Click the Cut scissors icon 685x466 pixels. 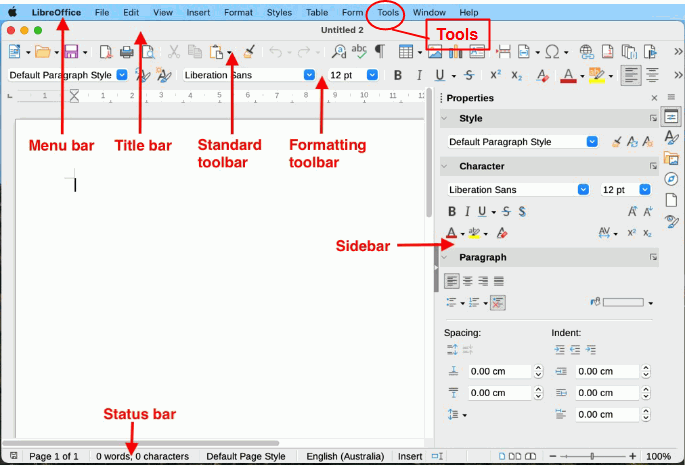click(174, 52)
